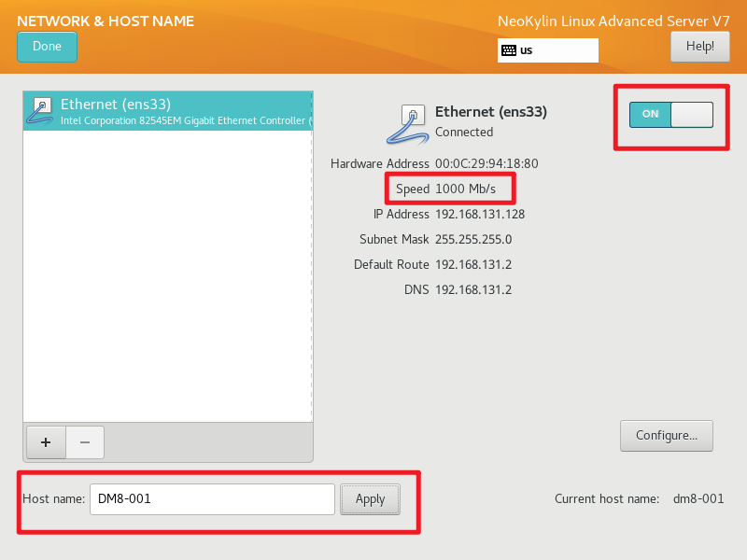Open the Help! button
Image resolution: width=747 pixels, height=560 pixels.
click(699, 46)
